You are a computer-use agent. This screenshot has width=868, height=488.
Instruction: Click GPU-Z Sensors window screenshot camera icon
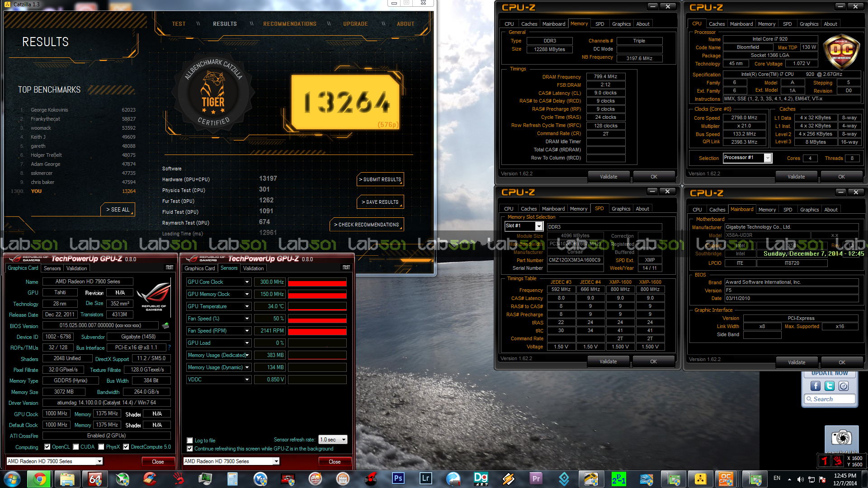(346, 267)
